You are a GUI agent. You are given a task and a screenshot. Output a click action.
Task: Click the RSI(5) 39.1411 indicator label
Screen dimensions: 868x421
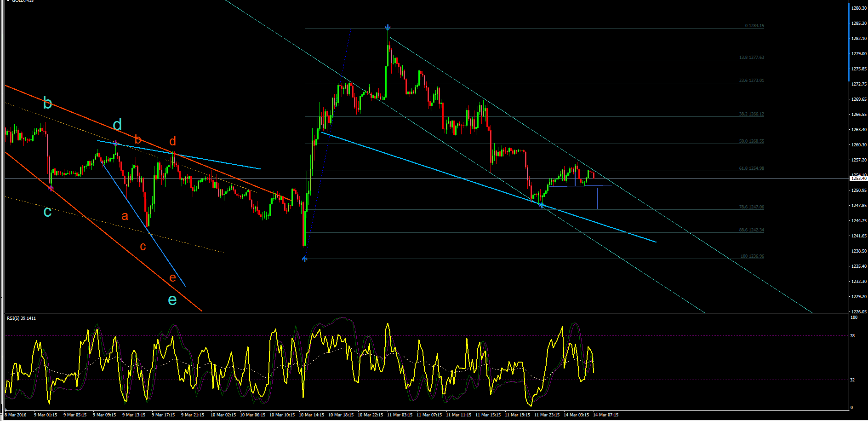(21, 318)
